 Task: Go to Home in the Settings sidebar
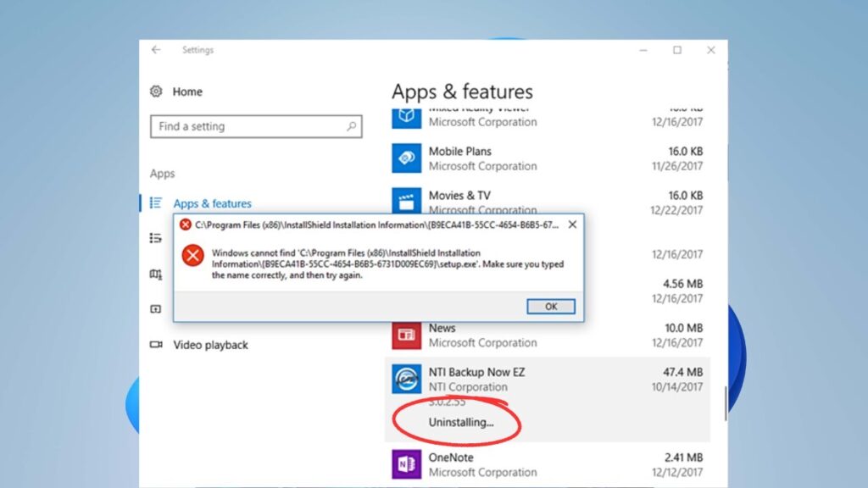[x=186, y=91]
